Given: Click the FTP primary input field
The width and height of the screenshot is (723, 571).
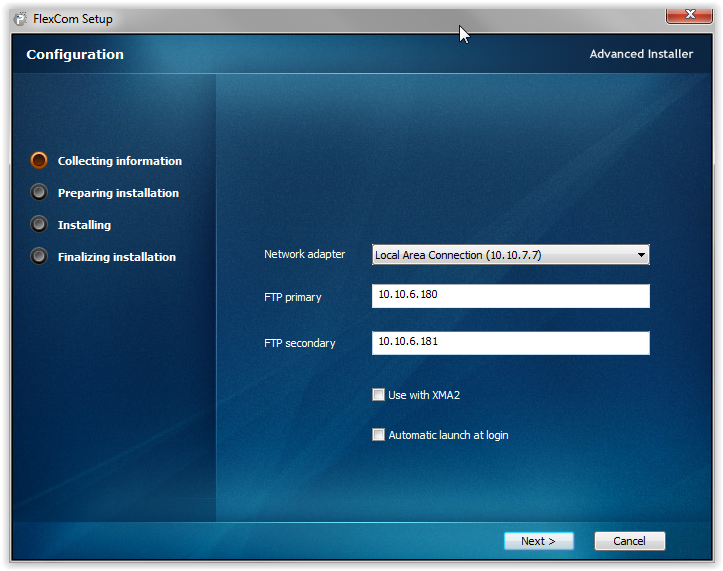Looking at the screenshot, I should tap(510, 296).
